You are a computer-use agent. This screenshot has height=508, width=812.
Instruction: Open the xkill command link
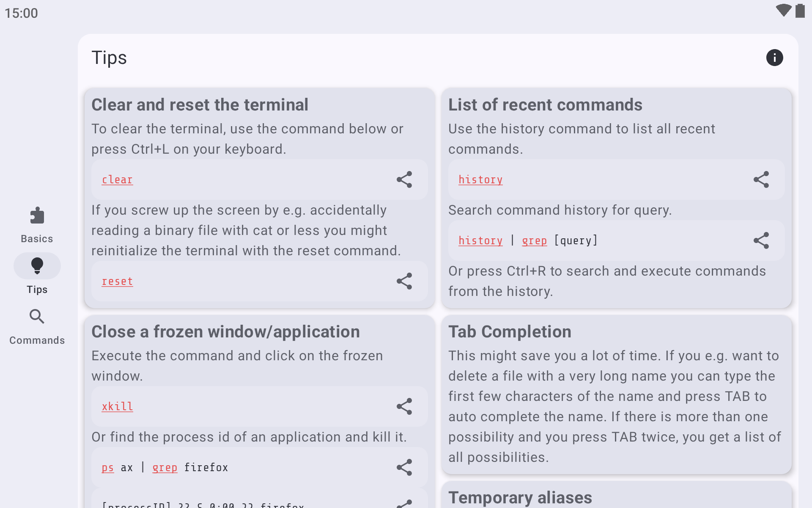coord(117,407)
